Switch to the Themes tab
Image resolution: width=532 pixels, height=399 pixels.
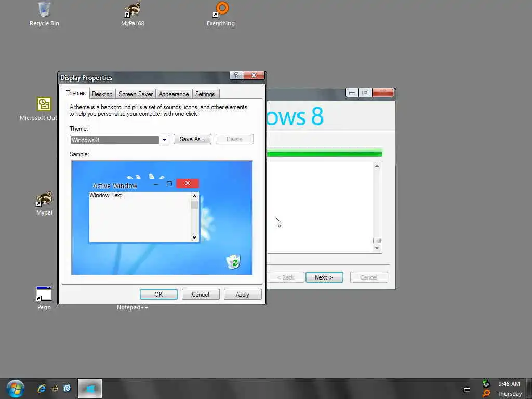[76, 94]
